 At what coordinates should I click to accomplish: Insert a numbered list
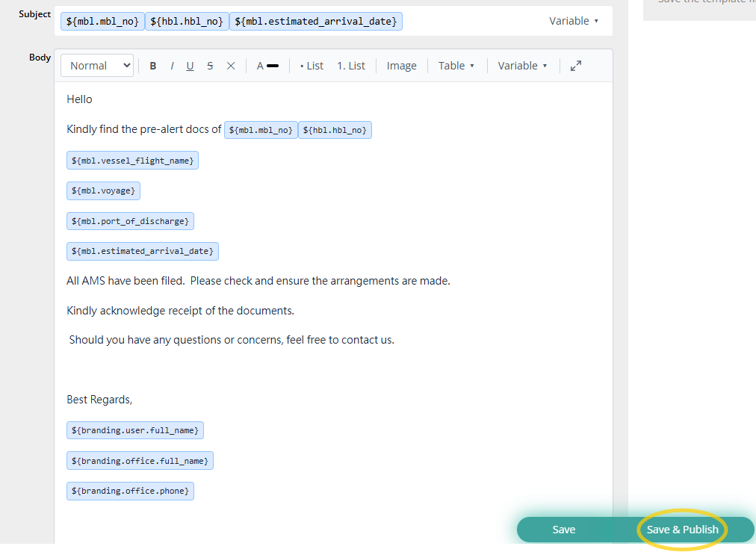[x=351, y=66]
